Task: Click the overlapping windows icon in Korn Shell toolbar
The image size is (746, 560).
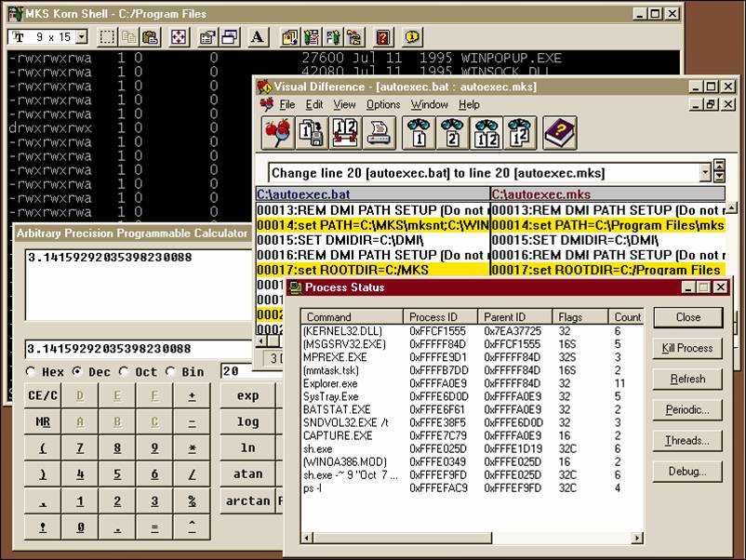Action: [230, 37]
